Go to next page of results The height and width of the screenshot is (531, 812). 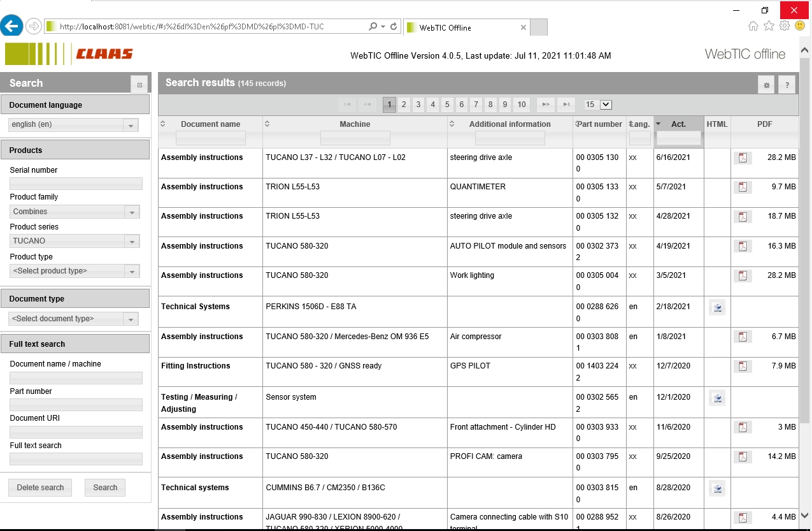tap(546, 105)
